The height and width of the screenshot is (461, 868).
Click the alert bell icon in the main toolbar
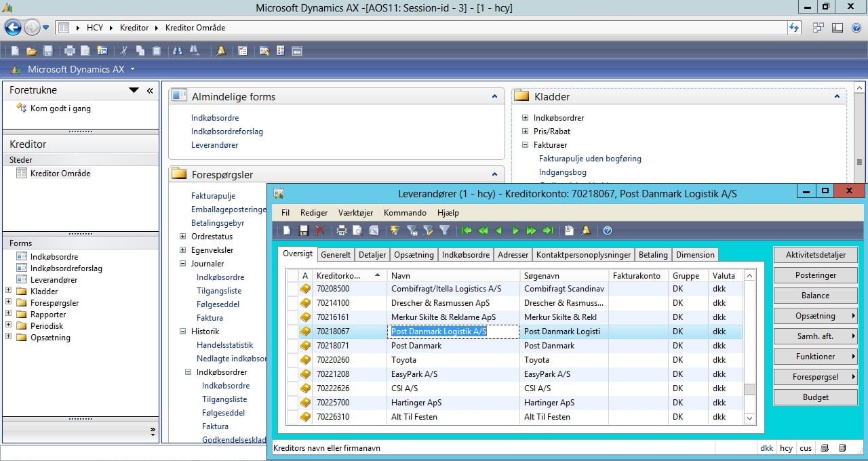coord(221,51)
